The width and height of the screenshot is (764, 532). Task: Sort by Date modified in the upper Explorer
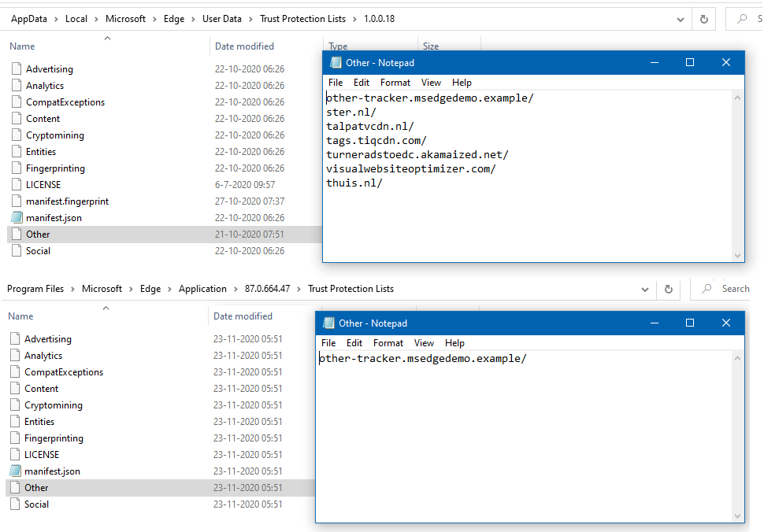(244, 46)
